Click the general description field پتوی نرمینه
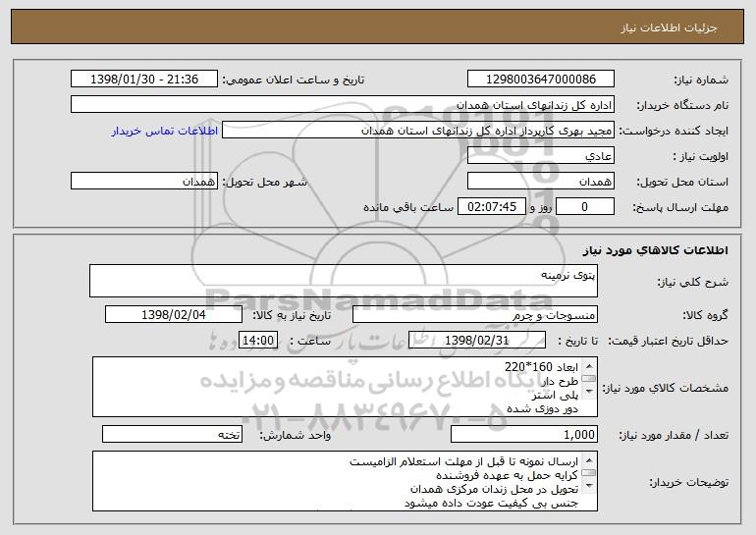Screen dimensions: 756x535 pos(344,281)
